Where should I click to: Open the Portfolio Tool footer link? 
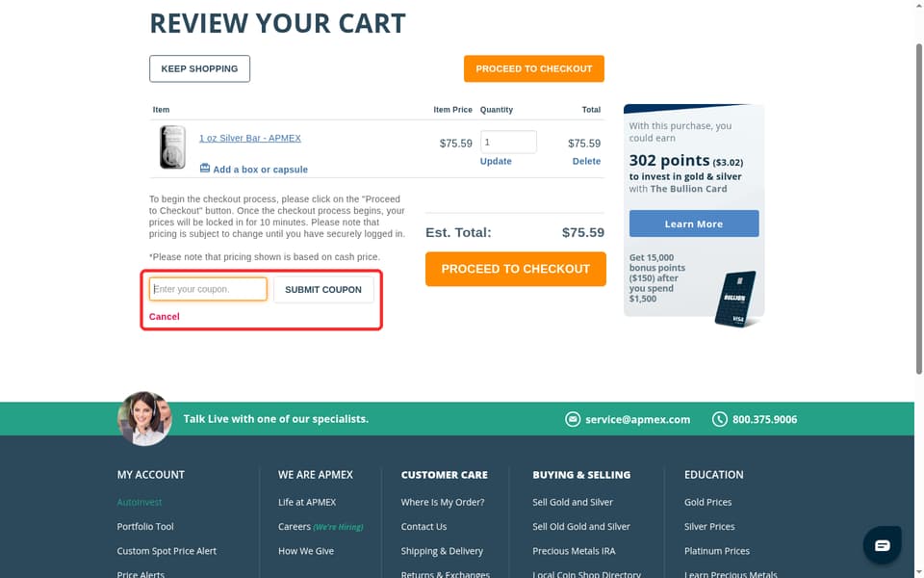tap(145, 526)
